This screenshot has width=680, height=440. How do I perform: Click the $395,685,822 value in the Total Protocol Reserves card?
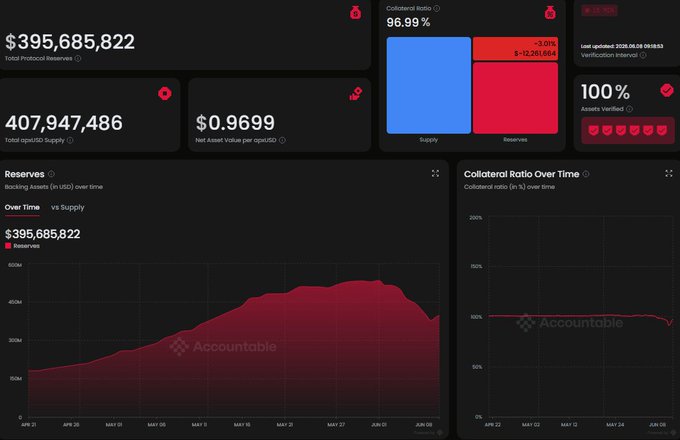coord(70,42)
